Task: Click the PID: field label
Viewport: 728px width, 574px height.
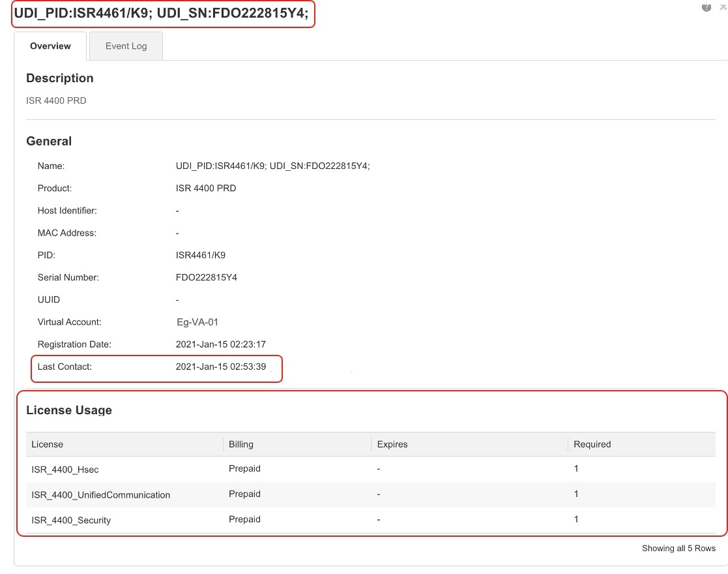Action: 46,255
